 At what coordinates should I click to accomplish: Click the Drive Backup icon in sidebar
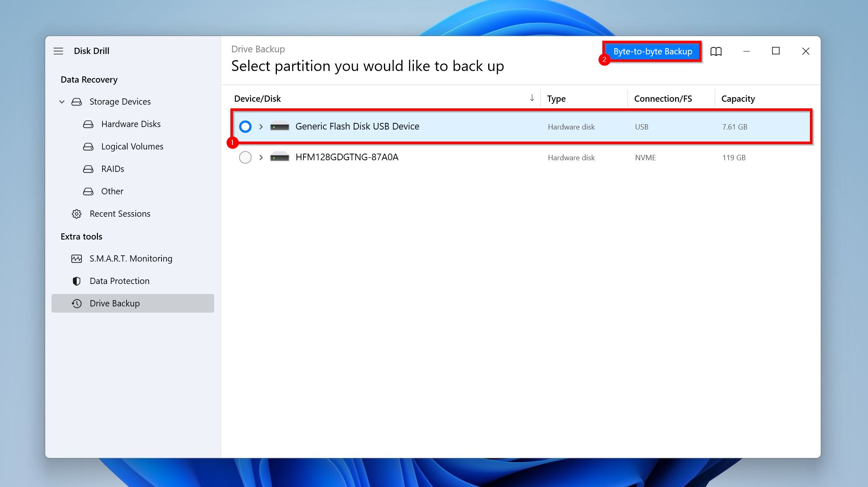tap(76, 303)
